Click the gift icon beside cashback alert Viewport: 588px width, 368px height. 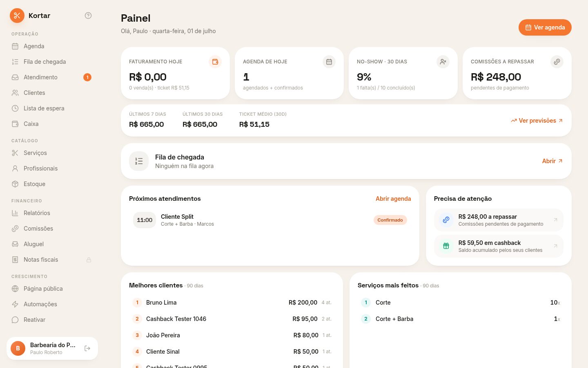point(446,246)
